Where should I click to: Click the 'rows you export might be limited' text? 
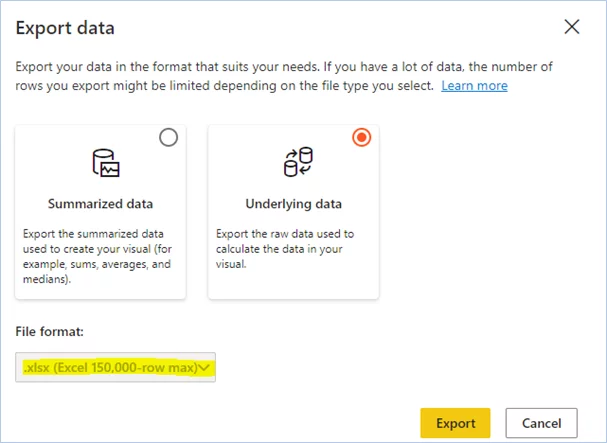120,86
